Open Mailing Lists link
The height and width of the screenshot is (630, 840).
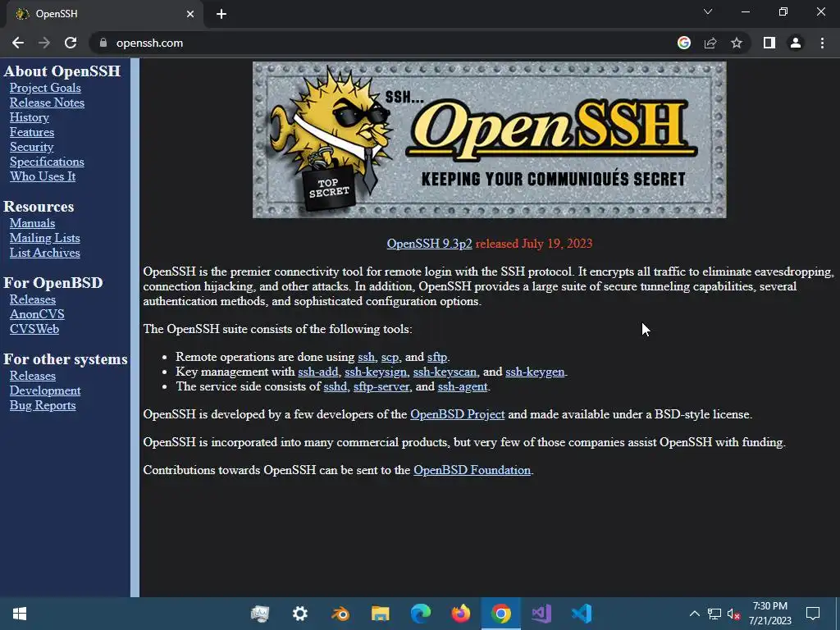tap(44, 238)
